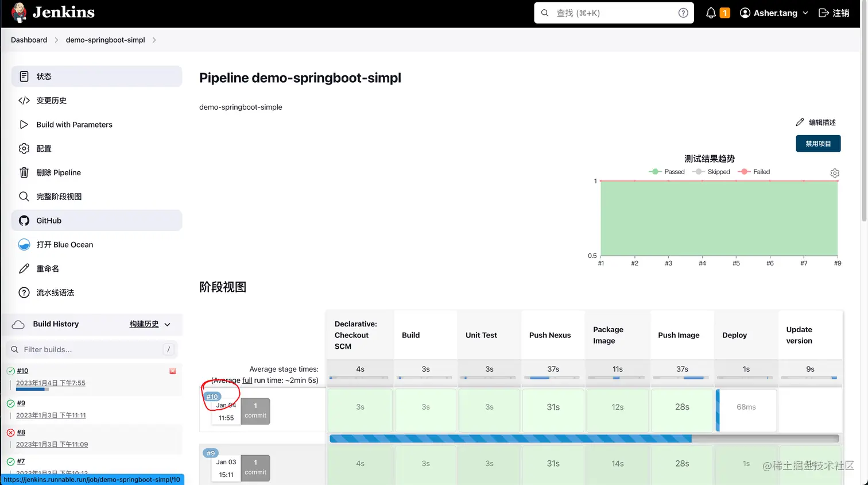
Task: Open the Deploy 68ms stage cell
Action: [x=746, y=410]
